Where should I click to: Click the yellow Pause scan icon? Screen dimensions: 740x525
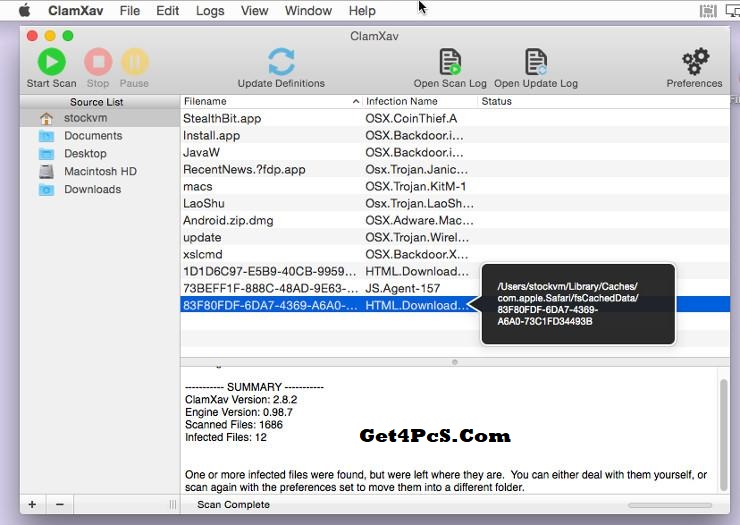134,62
